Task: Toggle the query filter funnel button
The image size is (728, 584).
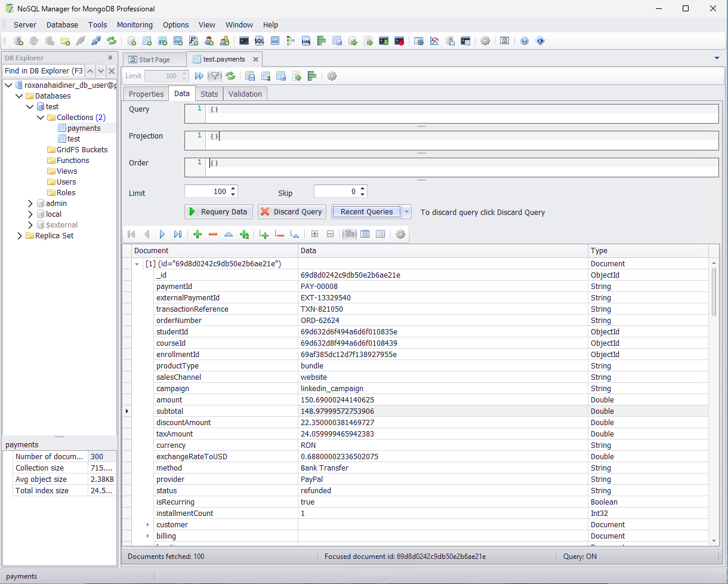Action: coord(215,76)
